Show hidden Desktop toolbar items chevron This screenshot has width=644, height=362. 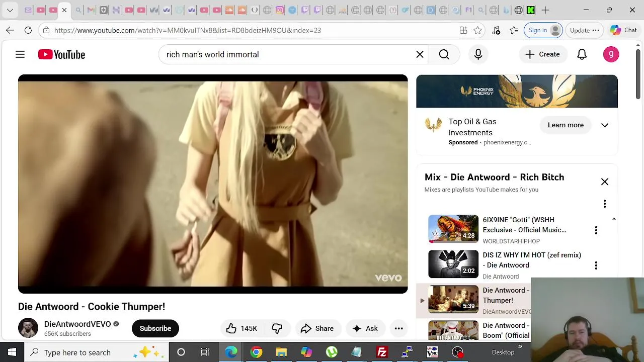coord(520,346)
